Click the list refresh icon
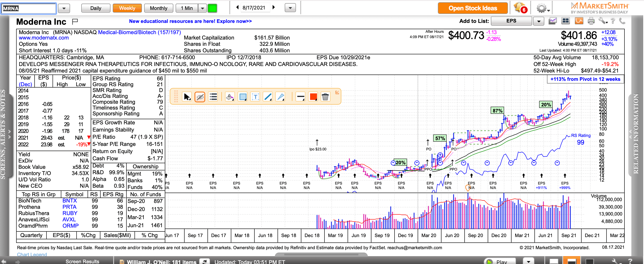 (205, 262)
